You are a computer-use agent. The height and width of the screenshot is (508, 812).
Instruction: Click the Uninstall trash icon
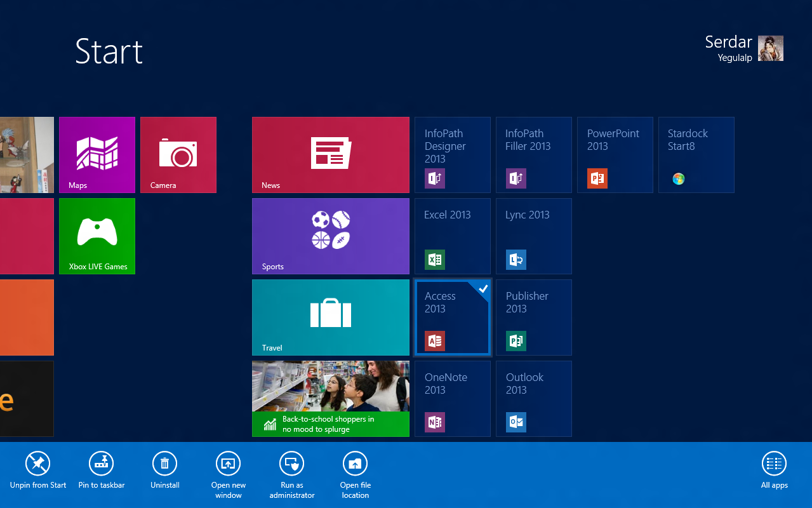coord(165,464)
